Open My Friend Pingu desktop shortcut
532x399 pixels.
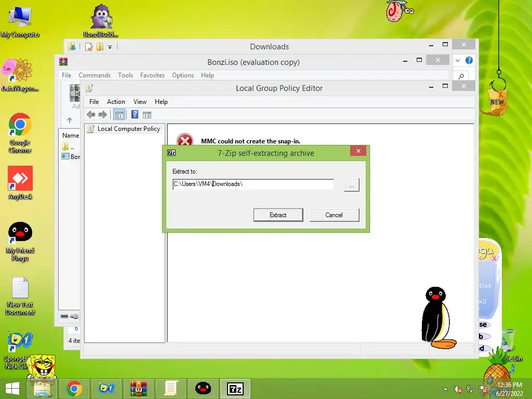(20, 242)
